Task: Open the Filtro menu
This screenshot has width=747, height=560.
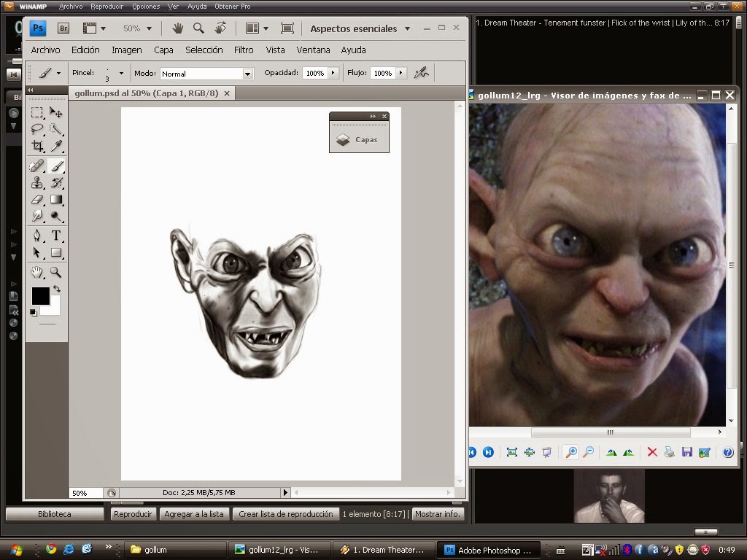Action: 244,50
